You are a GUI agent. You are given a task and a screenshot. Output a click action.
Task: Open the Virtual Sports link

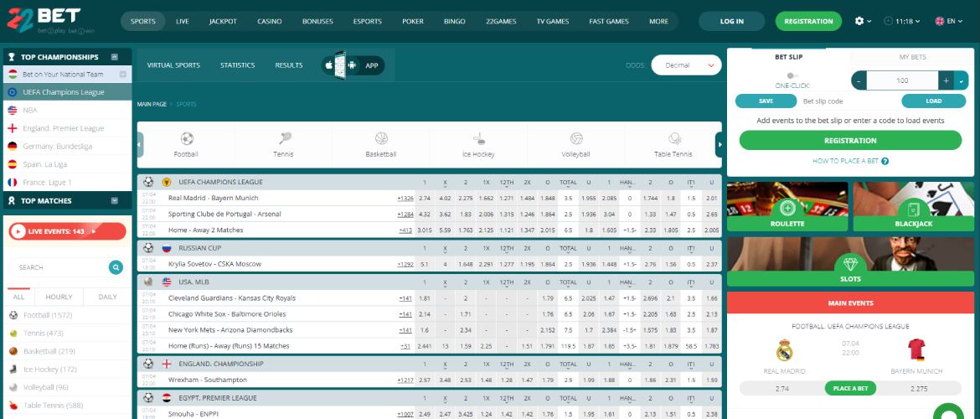tap(173, 65)
